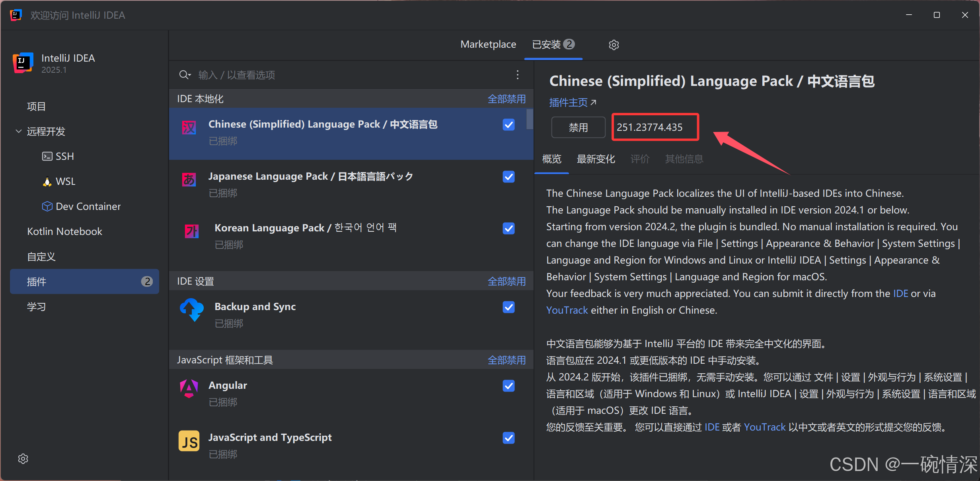Select the Korean Language Pack row
The width and height of the screenshot is (980, 481).
point(351,237)
